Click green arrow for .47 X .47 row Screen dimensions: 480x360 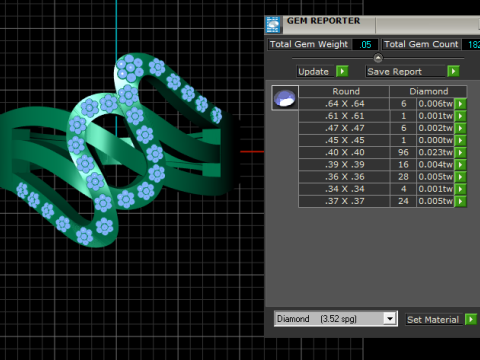tap(460, 128)
